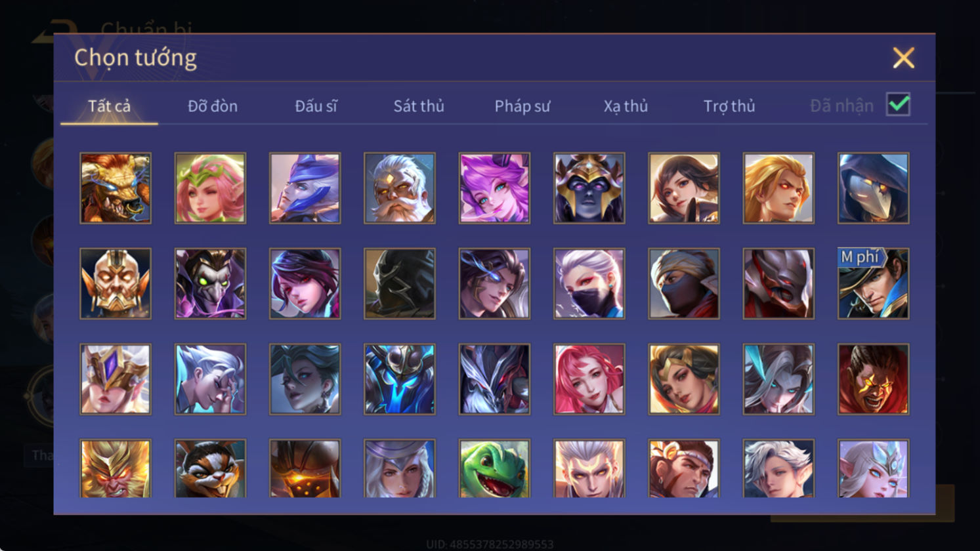Choose the red-faced grinning brute hero

(874, 379)
